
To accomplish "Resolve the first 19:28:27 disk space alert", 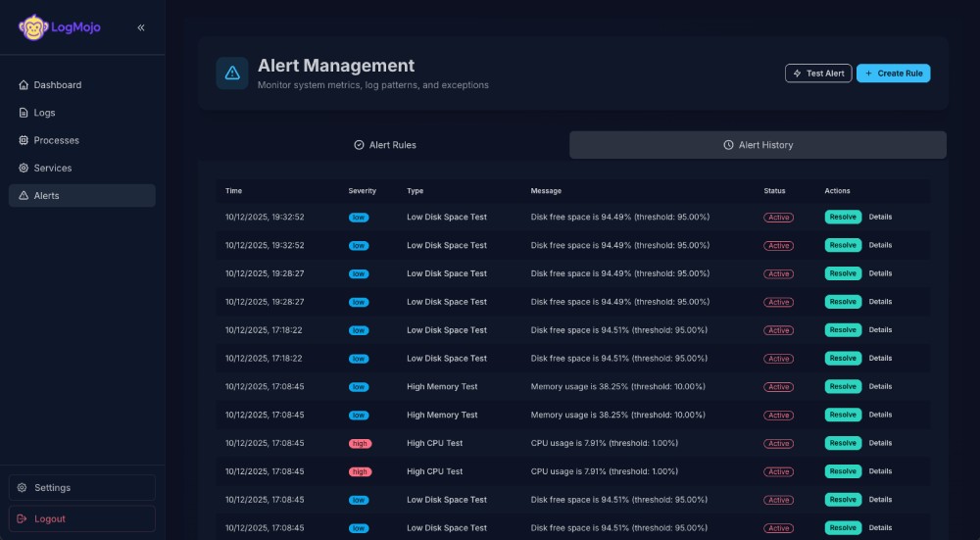I will pos(843,273).
